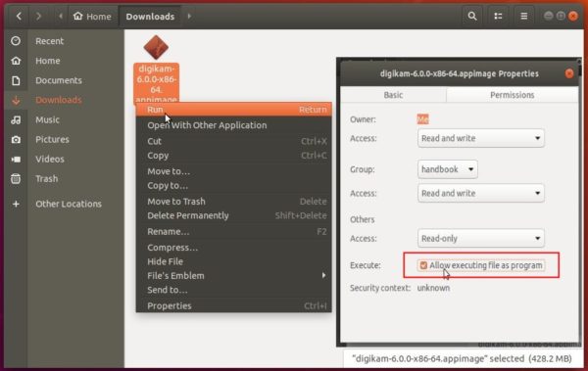This screenshot has height=371, width=588.
Task: Open the Group access dropdown
Action: (x=481, y=194)
